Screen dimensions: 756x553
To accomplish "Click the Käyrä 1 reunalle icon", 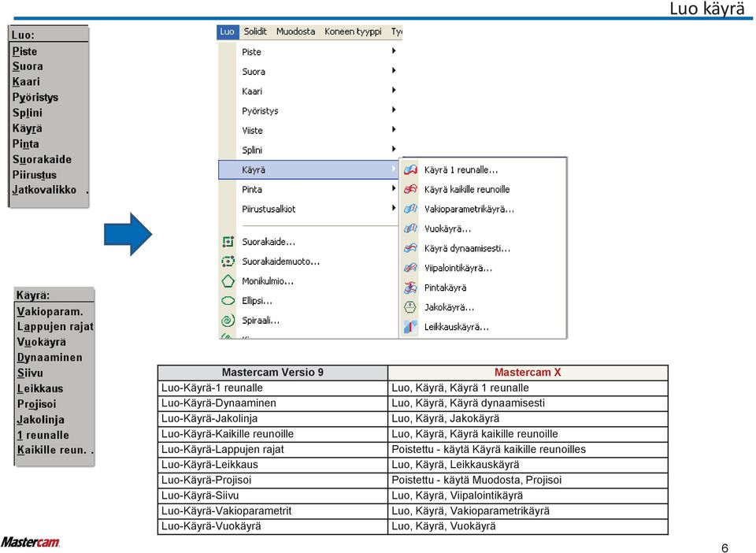I will pyautogui.click(x=410, y=169).
